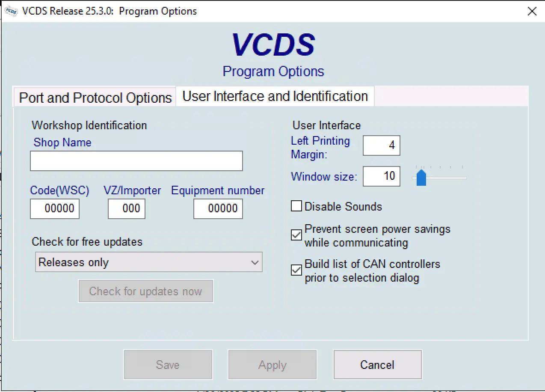Image resolution: width=545 pixels, height=392 pixels.
Task: Click the large VCDS logo title
Action: click(x=273, y=45)
